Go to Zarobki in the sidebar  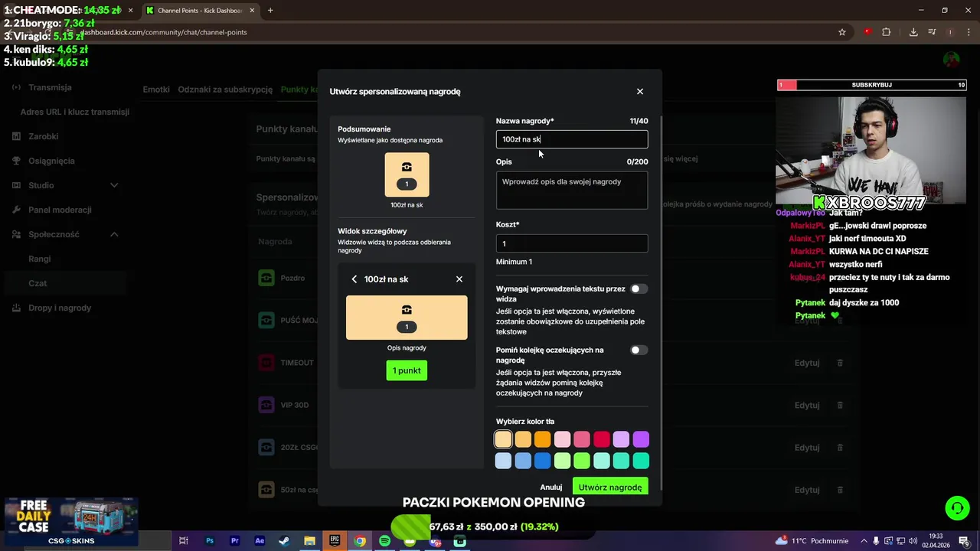coord(44,136)
